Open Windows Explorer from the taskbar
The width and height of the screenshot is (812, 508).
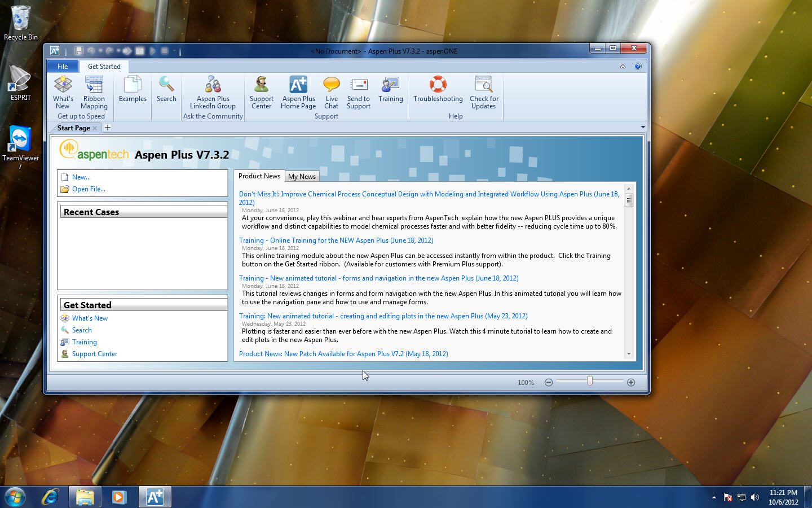point(85,497)
